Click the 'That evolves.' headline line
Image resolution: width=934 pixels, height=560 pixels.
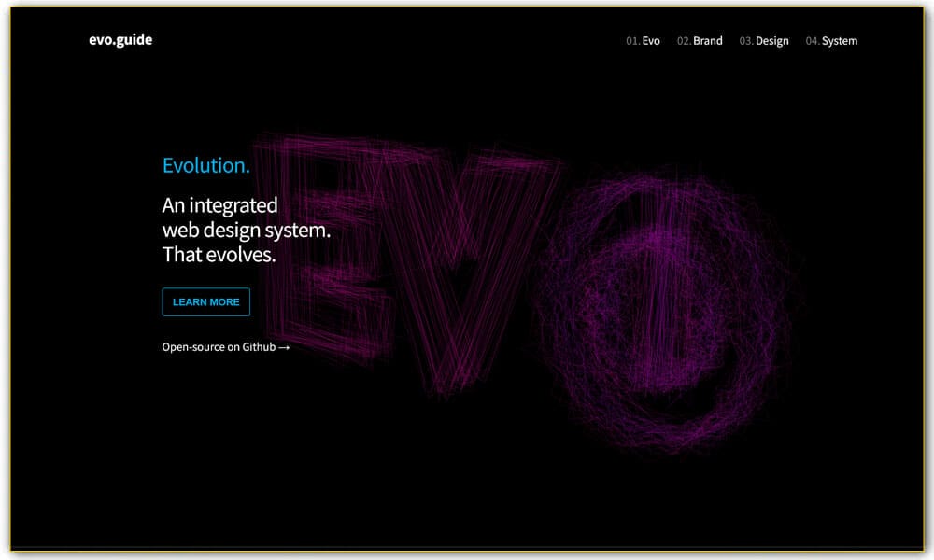coord(218,252)
